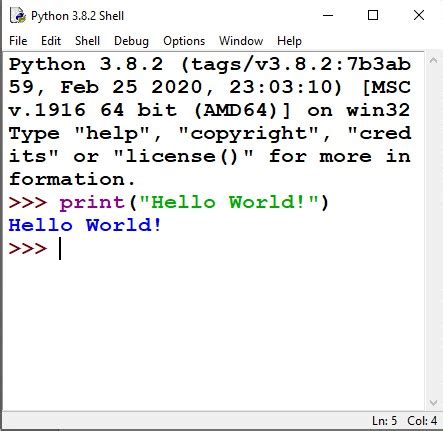Click the "formation." text line
Screen dimensions: 443x431
click(72, 179)
